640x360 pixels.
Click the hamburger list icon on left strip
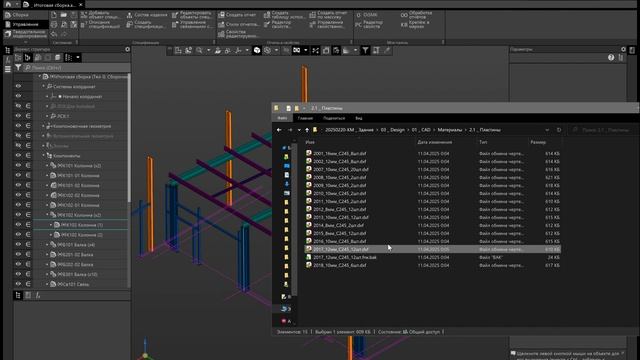[7, 69]
